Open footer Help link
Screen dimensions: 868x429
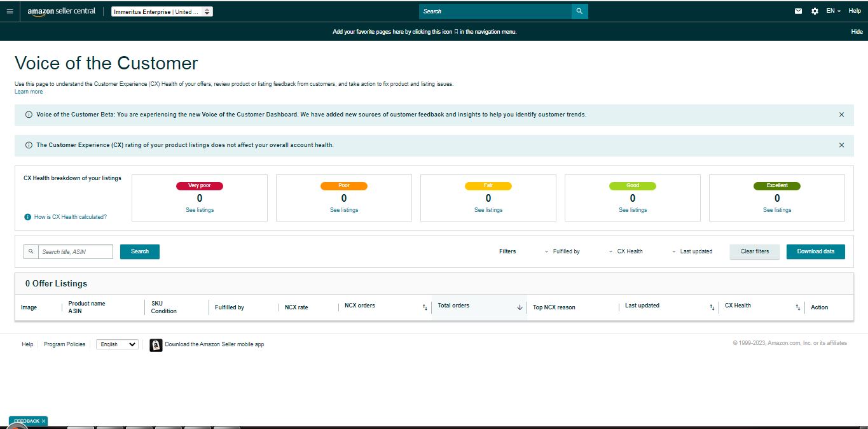tap(27, 344)
